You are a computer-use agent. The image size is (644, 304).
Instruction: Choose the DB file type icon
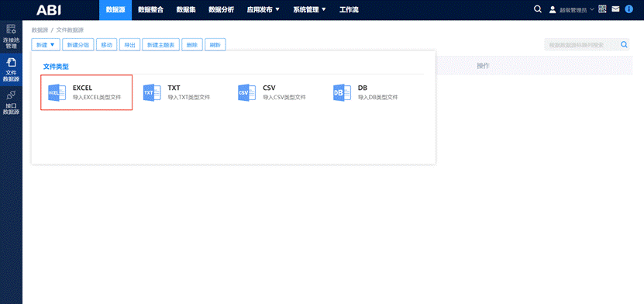pyautogui.click(x=342, y=93)
